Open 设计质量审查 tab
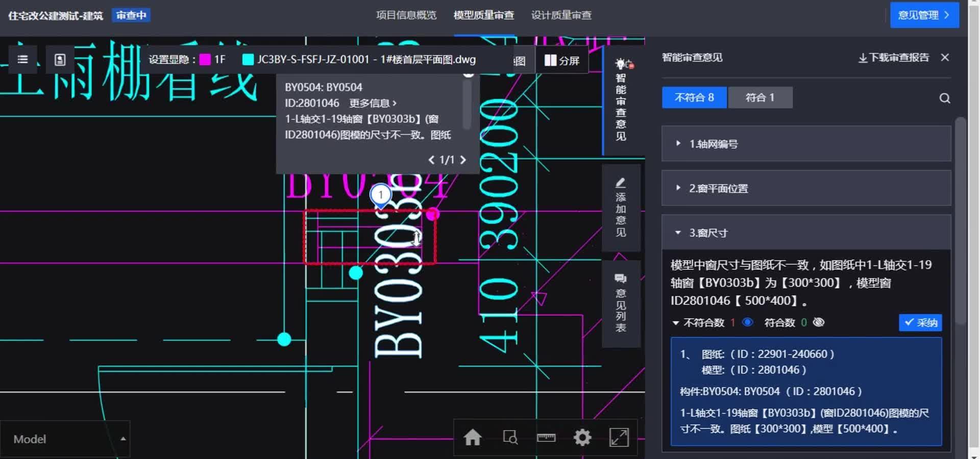Viewport: 980px width, 459px height. coord(561,15)
